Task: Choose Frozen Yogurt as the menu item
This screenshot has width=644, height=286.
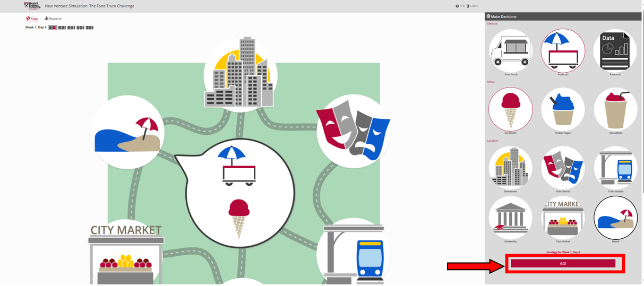Action: click(563, 109)
